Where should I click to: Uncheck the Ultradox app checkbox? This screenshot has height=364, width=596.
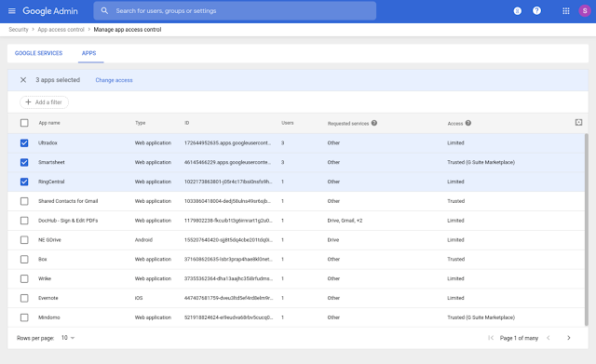point(24,142)
